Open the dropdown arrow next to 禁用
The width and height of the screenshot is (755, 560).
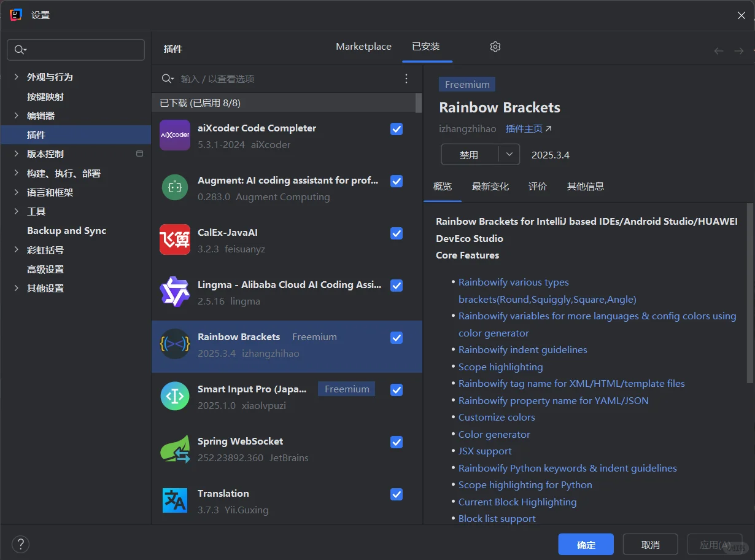pyautogui.click(x=509, y=155)
